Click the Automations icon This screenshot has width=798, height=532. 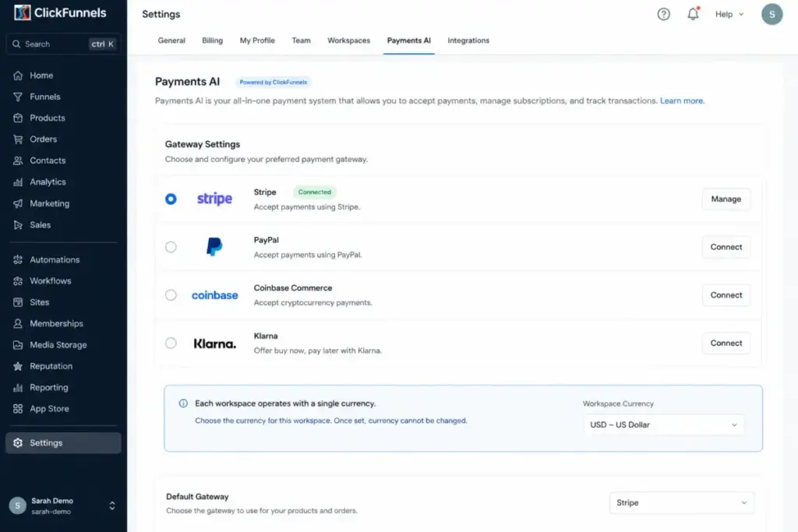[x=18, y=260]
